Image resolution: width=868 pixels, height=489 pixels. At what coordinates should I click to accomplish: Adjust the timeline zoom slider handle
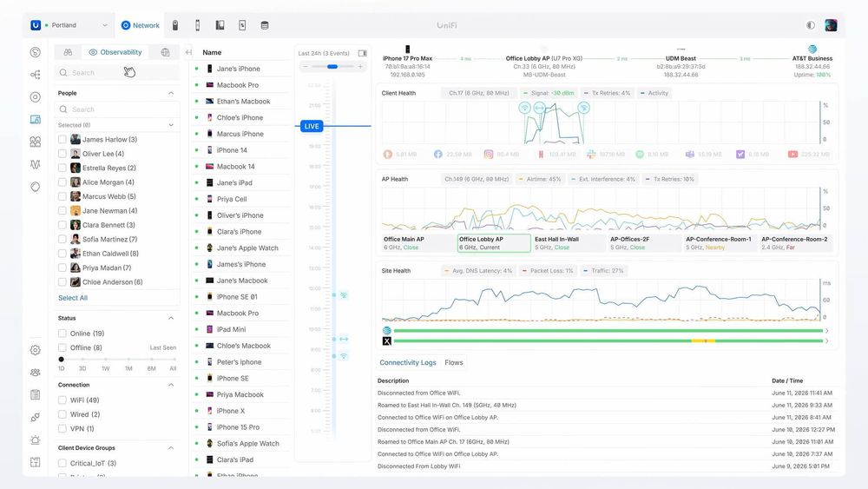[332, 67]
